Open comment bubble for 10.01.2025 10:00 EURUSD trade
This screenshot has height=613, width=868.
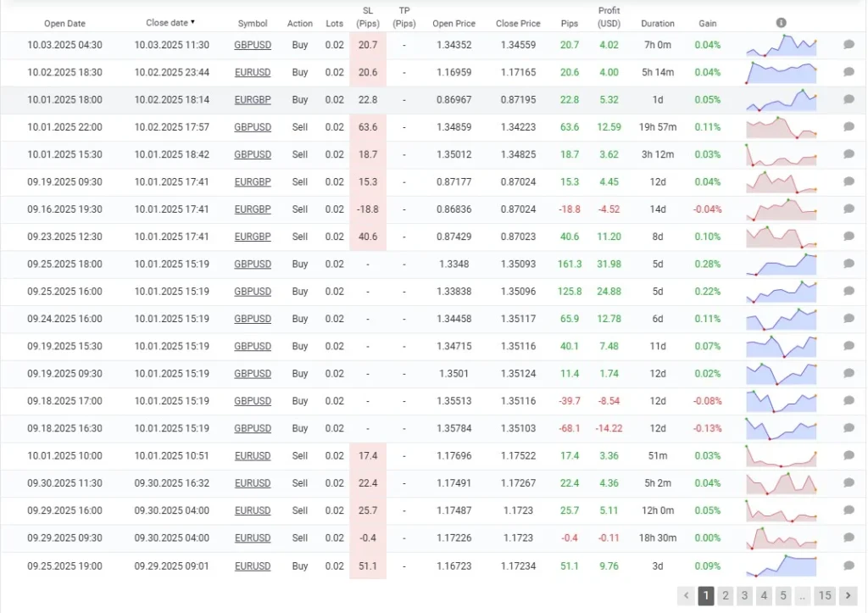pos(849,456)
